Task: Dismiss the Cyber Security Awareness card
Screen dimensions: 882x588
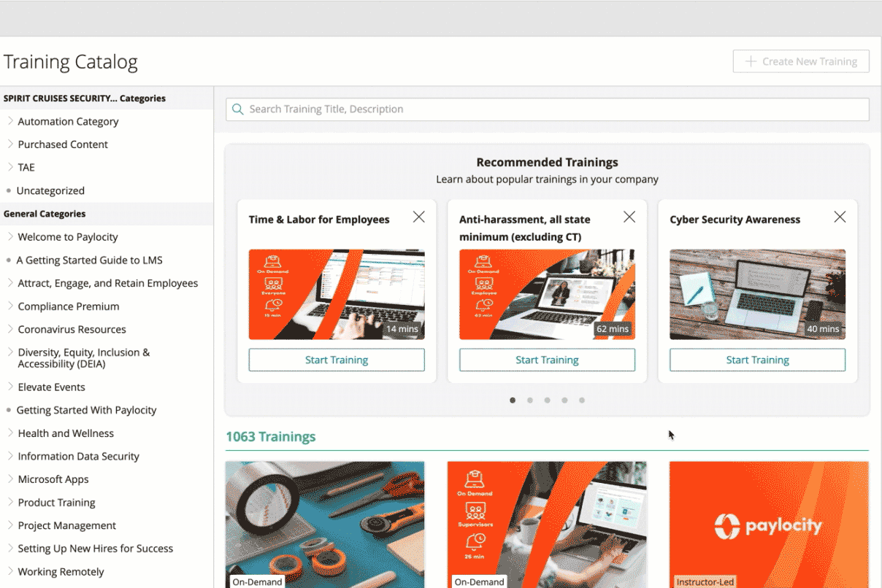Action: tap(840, 217)
